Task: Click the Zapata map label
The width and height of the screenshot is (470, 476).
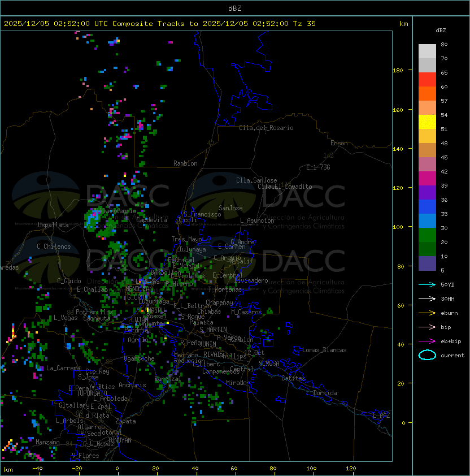Action: (x=125, y=421)
